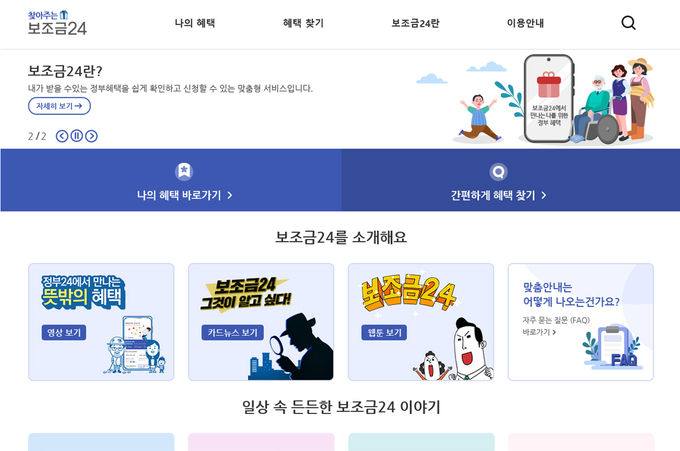Viewport: 680px width, 451px height.
Task: Click the FAQ clipboard illustration
Action: tap(612, 347)
